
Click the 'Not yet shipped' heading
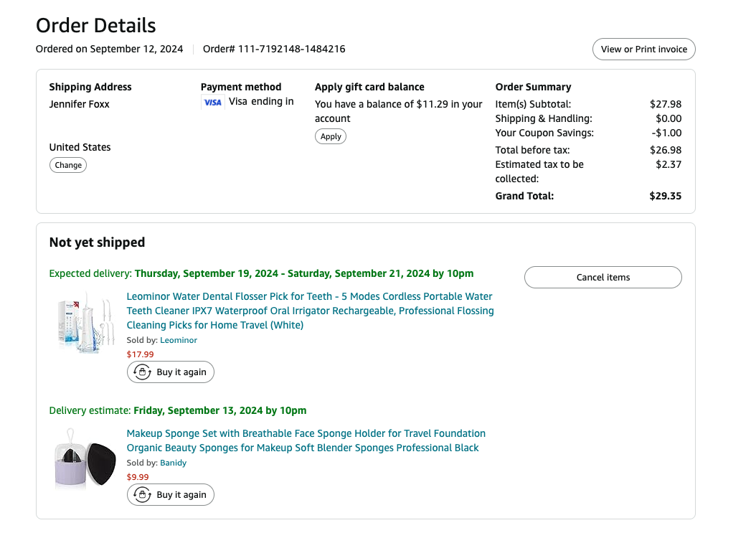pos(97,242)
